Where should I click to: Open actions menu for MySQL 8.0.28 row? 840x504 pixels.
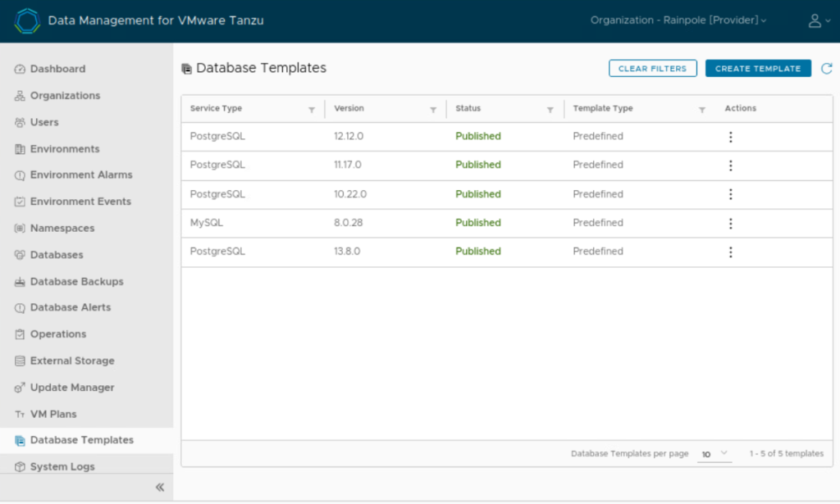click(731, 223)
